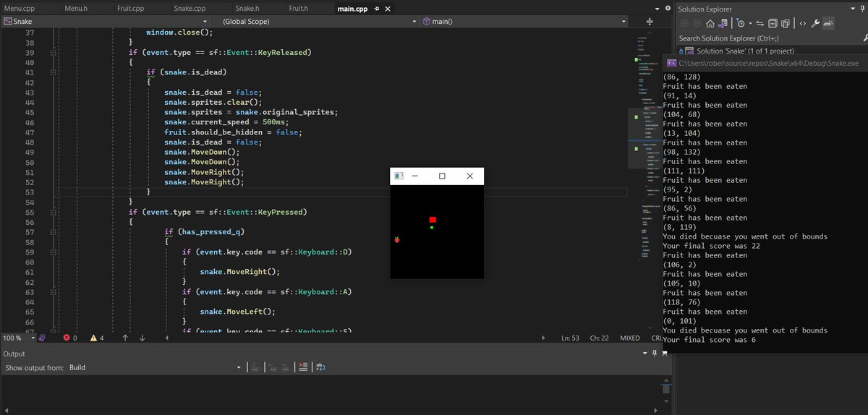Switch to the Snake.h tab
The height and width of the screenshot is (415, 868).
tap(247, 8)
